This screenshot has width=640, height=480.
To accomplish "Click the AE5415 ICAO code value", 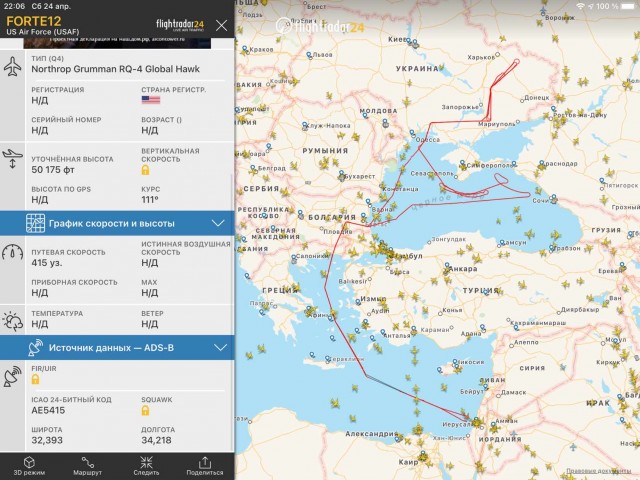I will coord(48,411).
